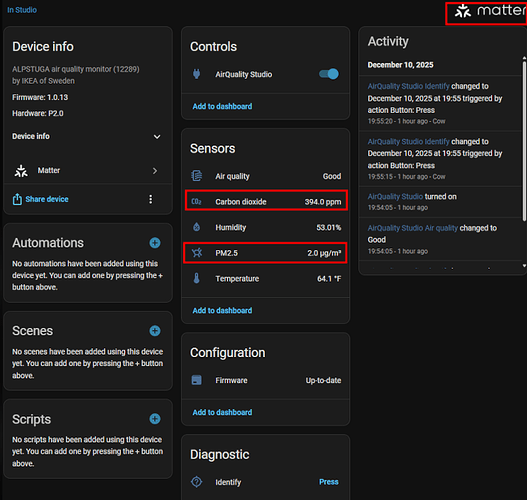Open the Air quality sensor row

pyautogui.click(x=266, y=176)
